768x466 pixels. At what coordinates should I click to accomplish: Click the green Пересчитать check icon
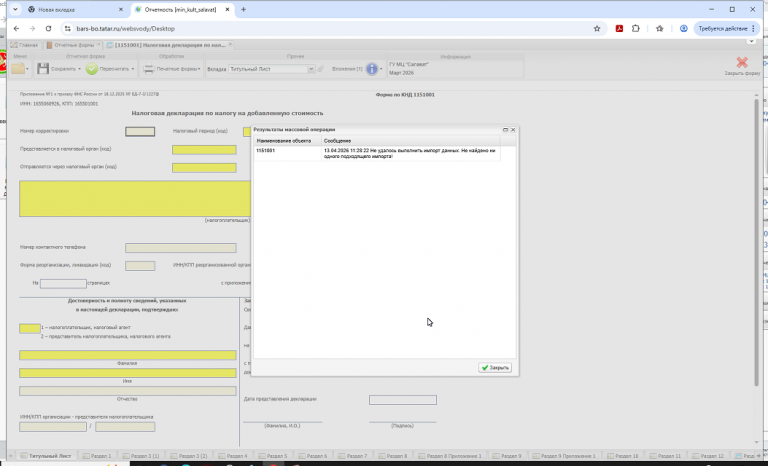coord(92,69)
